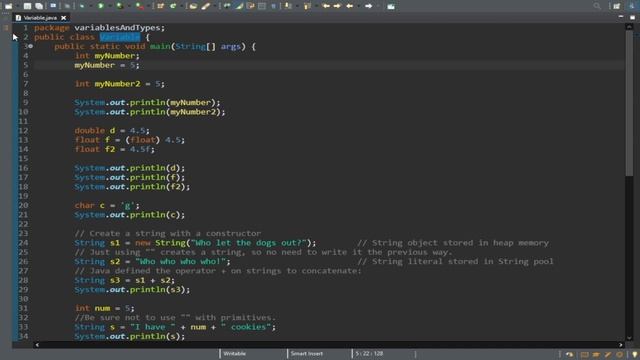Click the Open Perspective icon
The height and width of the screenshot is (360, 640).
click(x=616, y=6)
